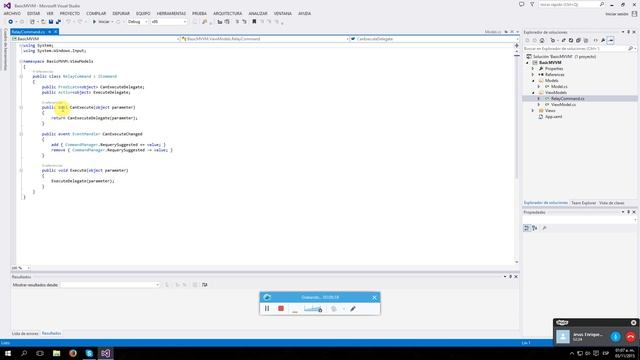Collapse the RelayCommand class code region

coord(21,76)
